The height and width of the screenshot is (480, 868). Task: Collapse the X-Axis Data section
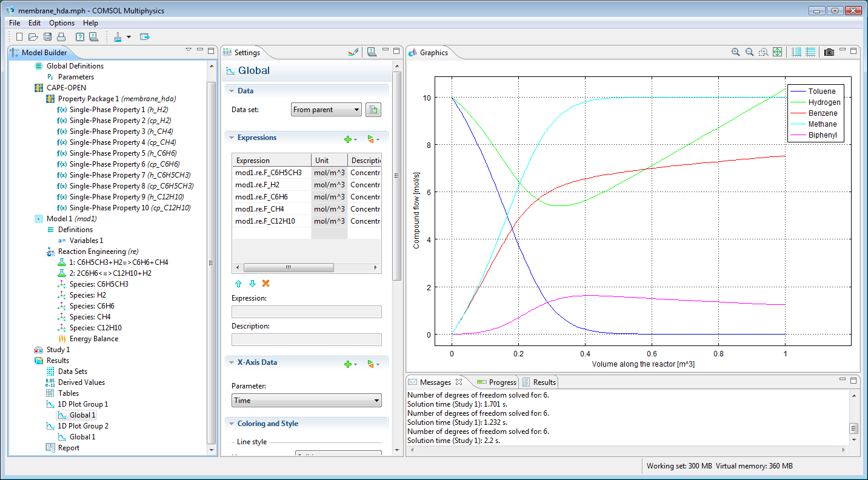(231, 362)
